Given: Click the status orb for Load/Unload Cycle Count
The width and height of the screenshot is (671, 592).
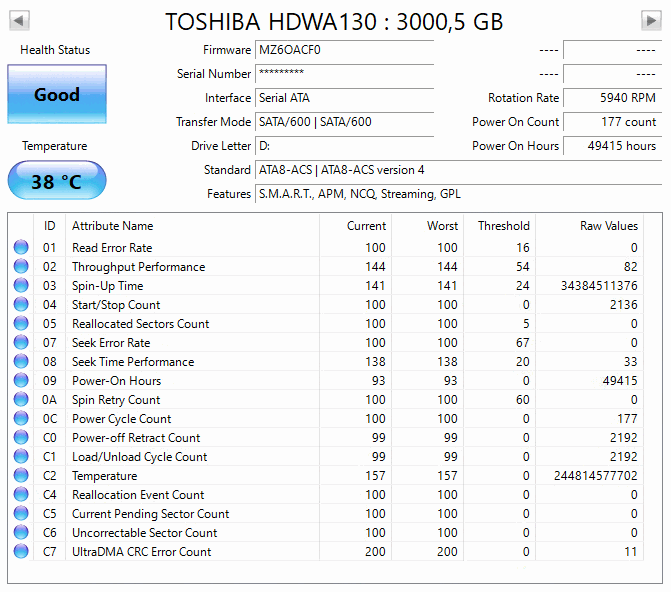Looking at the screenshot, I should click(x=21, y=456).
